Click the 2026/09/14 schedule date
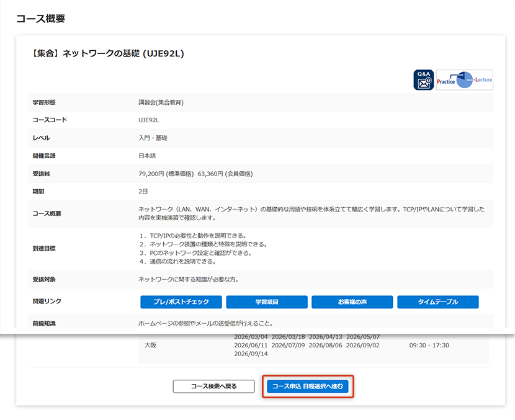 click(250, 354)
